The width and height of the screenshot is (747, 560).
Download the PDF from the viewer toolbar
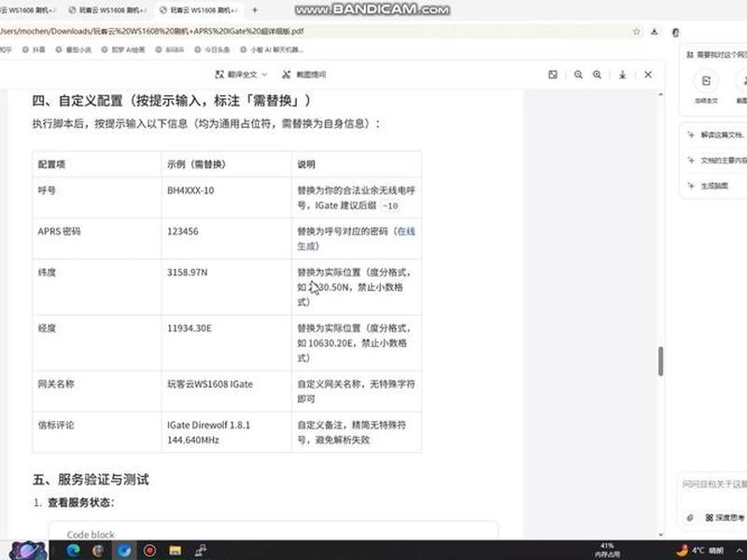pos(622,75)
